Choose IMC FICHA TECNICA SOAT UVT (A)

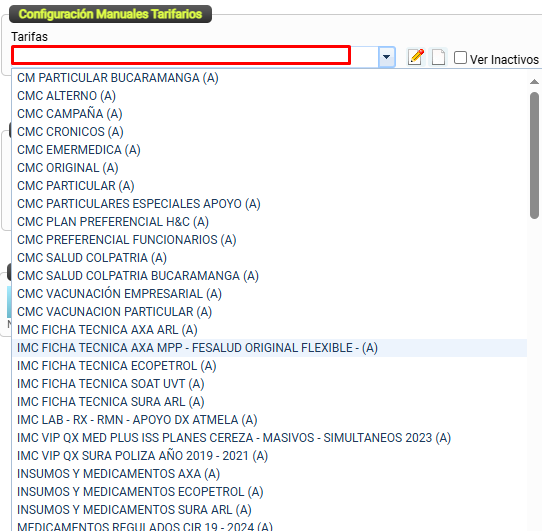[270, 383]
